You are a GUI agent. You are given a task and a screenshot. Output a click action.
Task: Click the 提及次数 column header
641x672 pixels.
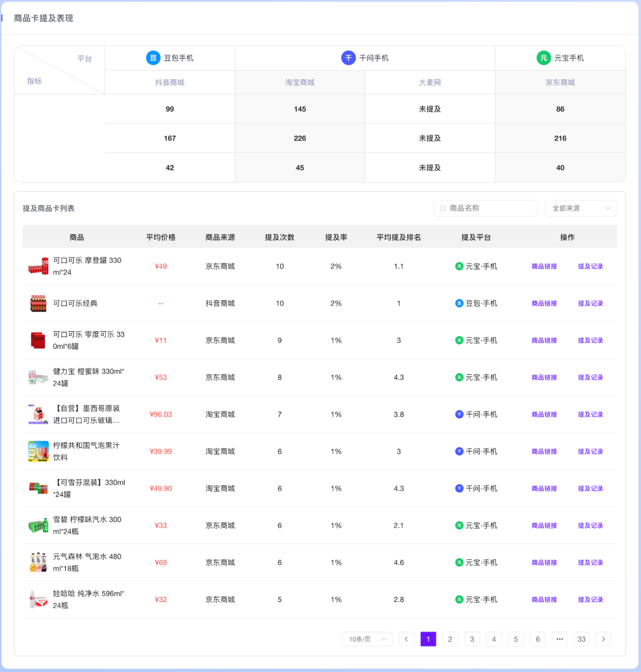point(280,237)
